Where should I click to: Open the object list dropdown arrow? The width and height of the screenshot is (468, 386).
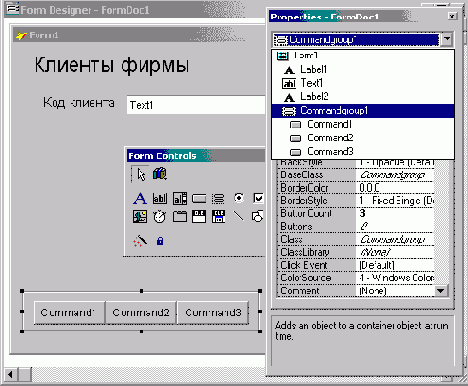[x=447, y=39]
